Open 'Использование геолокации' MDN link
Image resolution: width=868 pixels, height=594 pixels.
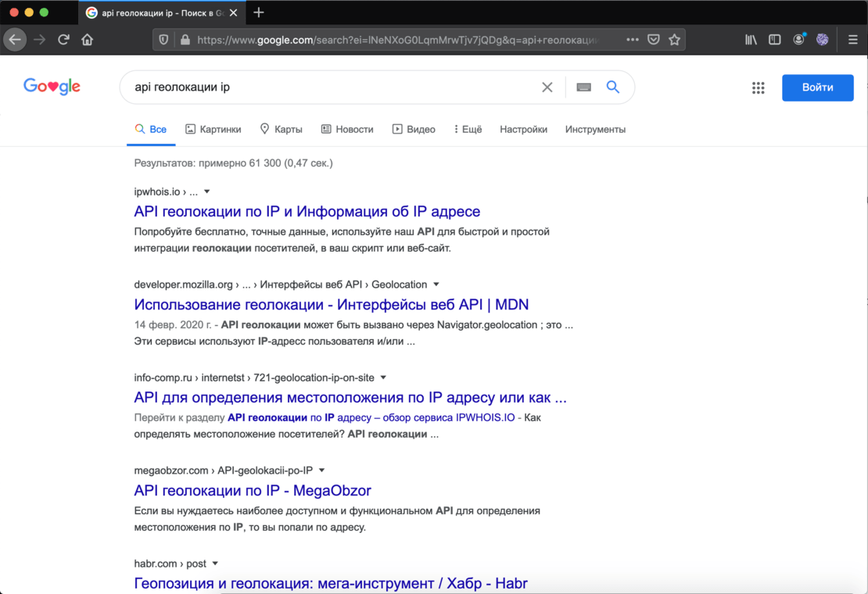331,304
